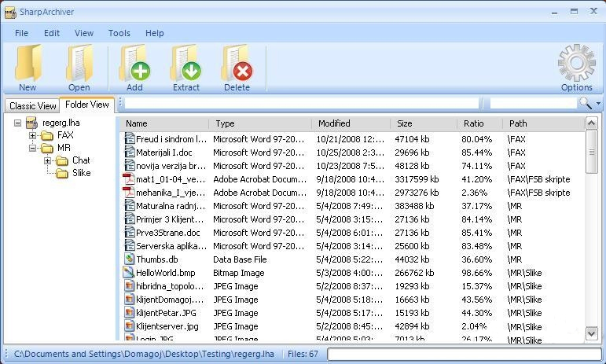Screen dimensions: 606x364
Task: Click the PDF icon beside mehanika_I_vje file
Action: pyautogui.click(x=129, y=193)
